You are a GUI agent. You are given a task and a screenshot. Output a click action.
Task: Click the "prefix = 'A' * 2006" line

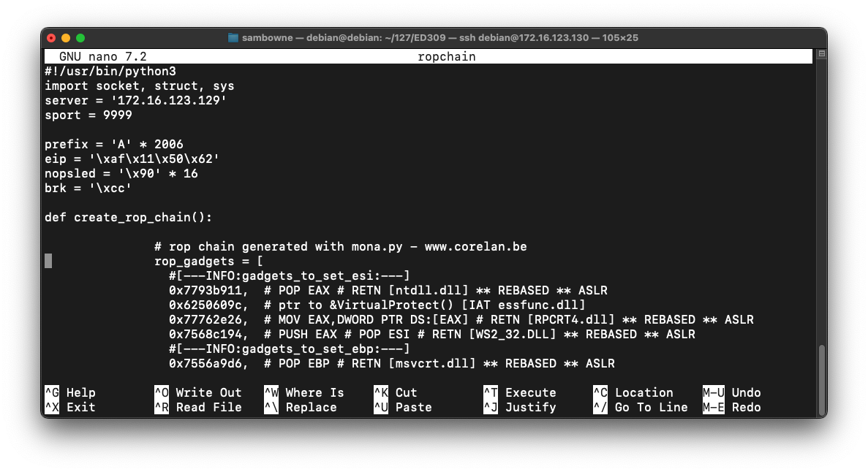click(x=114, y=145)
